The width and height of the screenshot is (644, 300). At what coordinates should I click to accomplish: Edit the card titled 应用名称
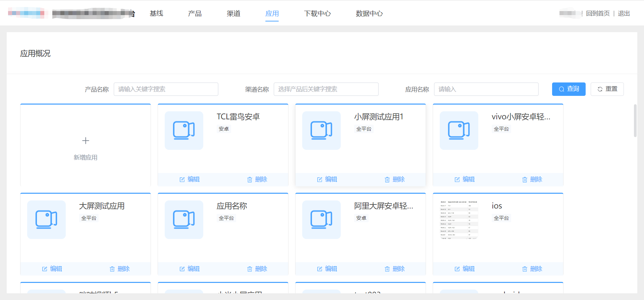click(190, 269)
